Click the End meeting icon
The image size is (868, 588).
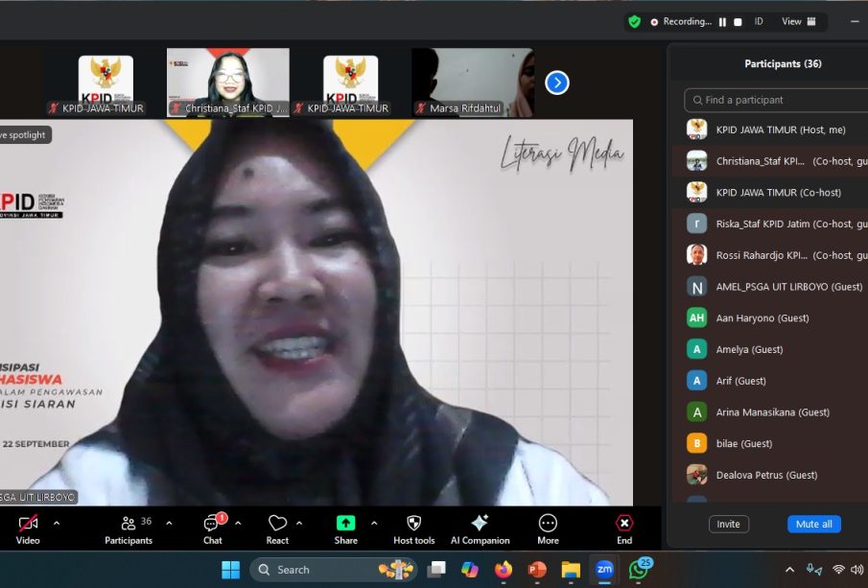point(624,524)
